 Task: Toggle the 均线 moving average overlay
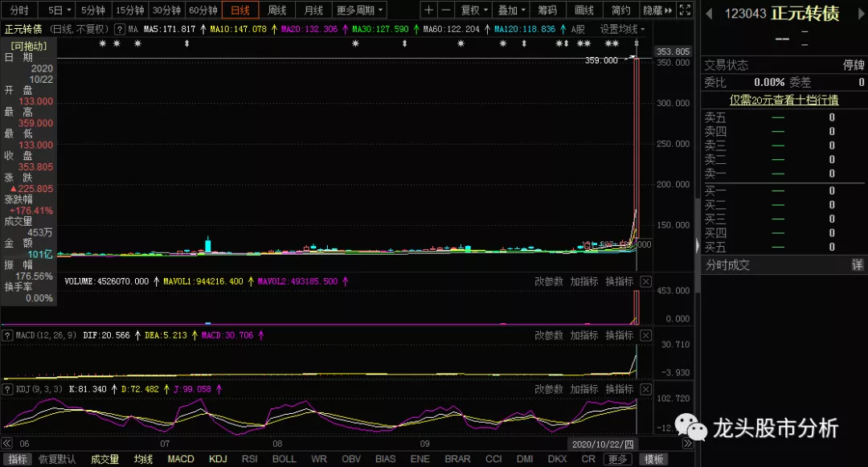(x=144, y=459)
